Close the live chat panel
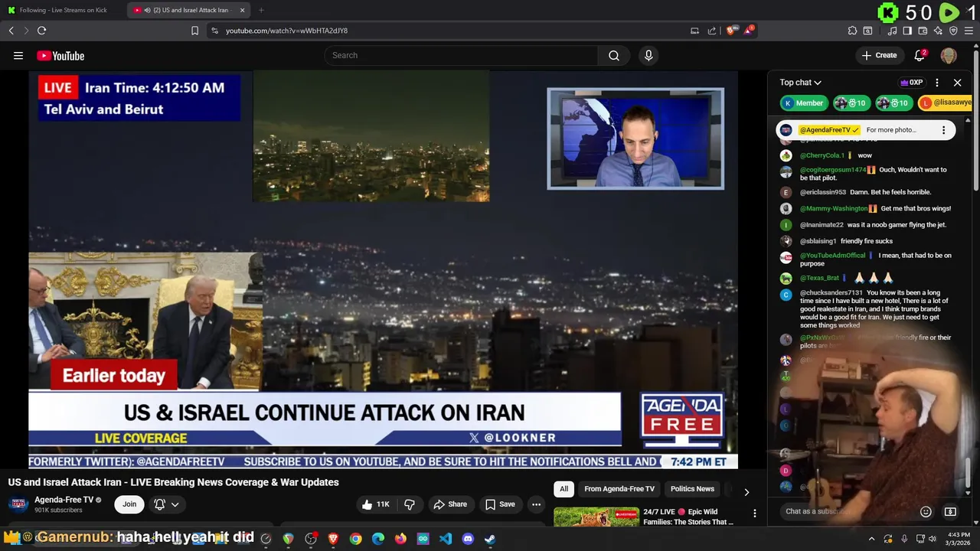The height and width of the screenshot is (551, 980). (957, 83)
